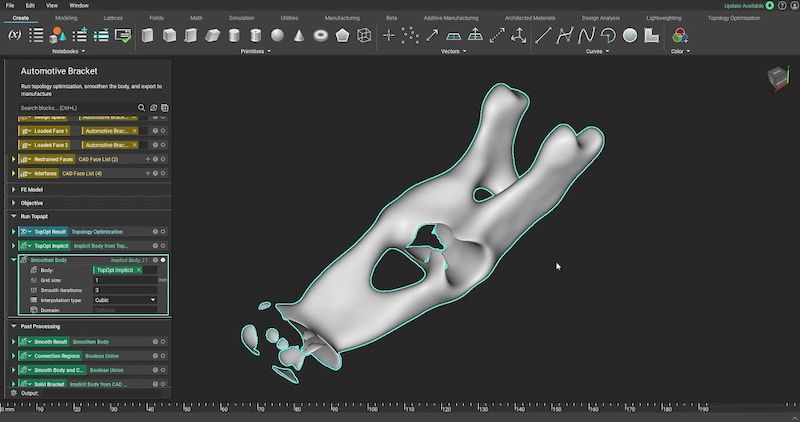
Task: Click the Plane with normal arrow icon
Action: point(475,35)
